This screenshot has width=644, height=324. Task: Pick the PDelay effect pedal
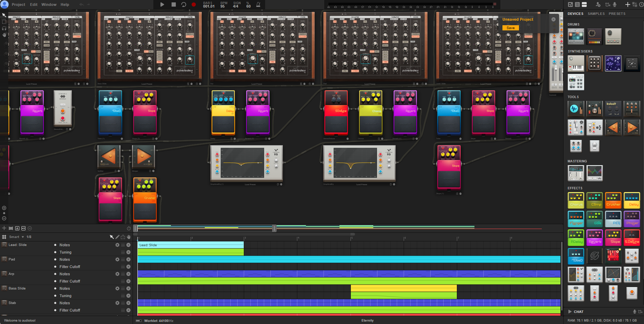coord(576,237)
